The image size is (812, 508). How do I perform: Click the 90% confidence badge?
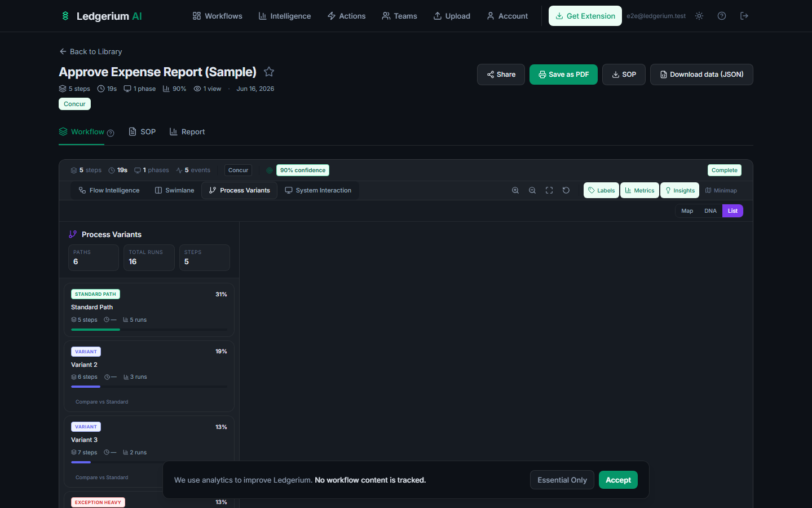click(303, 170)
